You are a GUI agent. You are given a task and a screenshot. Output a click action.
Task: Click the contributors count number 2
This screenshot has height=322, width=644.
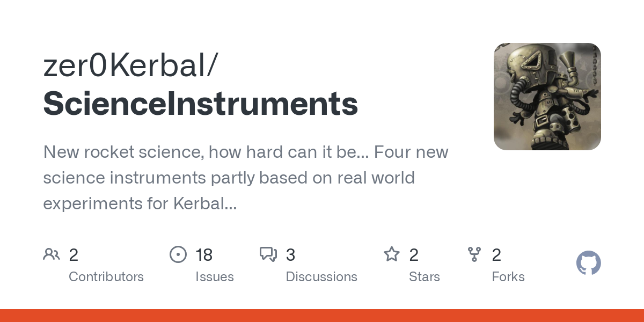(x=74, y=255)
